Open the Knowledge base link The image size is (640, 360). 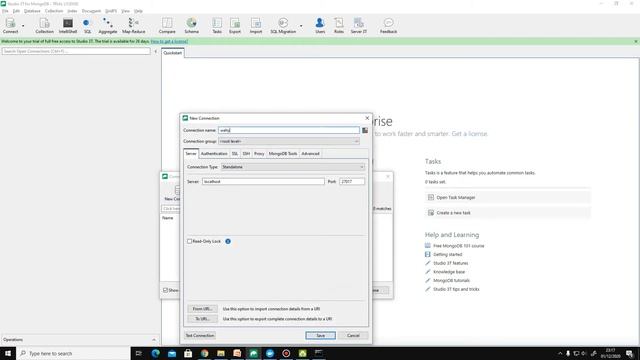pos(449,272)
